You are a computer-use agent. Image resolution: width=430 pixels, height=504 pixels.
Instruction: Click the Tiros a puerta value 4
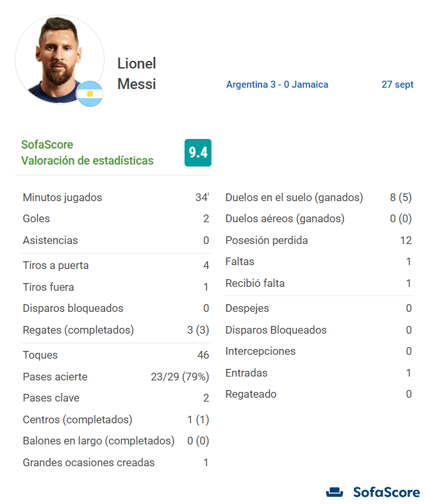[x=206, y=266]
